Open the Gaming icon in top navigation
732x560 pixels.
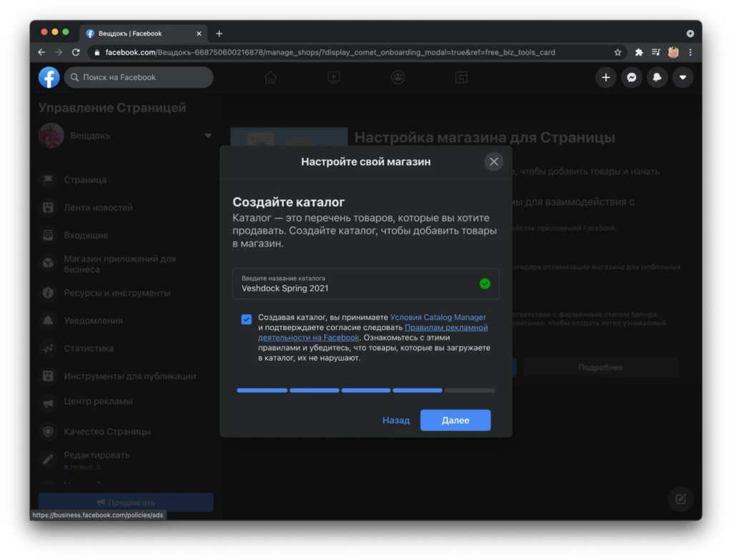461,77
